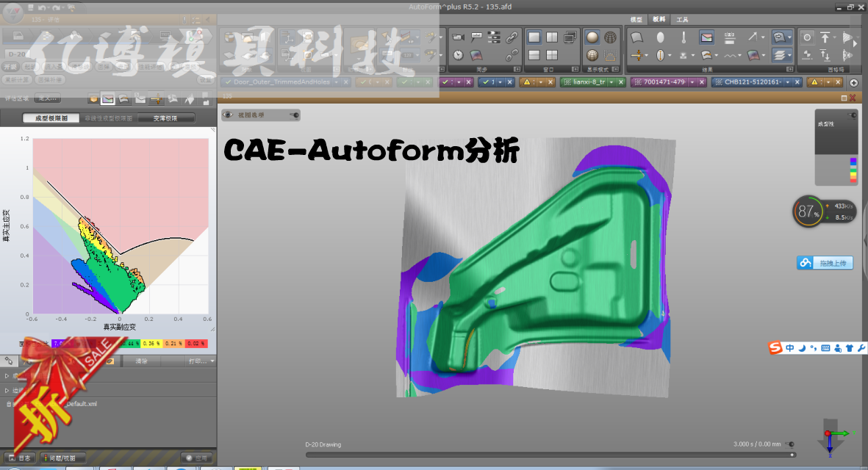This screenshot has height=470, width=868.
Task: Select single window layout
Action: point(534,37)
